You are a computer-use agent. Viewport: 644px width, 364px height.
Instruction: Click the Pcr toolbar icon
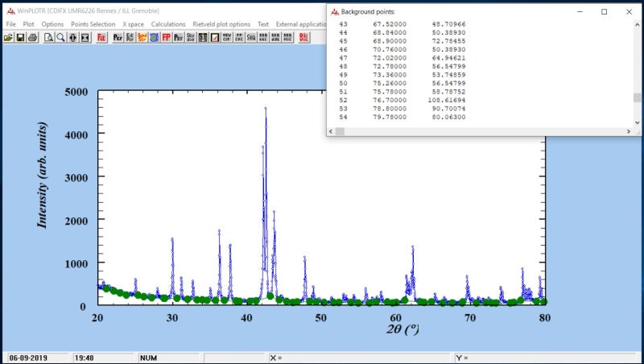click(x=118, y=37)
